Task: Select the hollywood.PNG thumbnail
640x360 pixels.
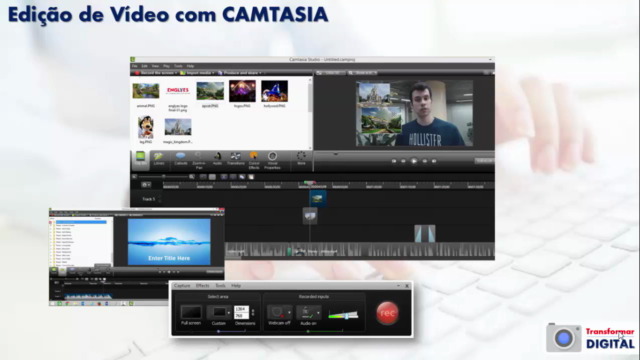Action: tap(274, 91)
